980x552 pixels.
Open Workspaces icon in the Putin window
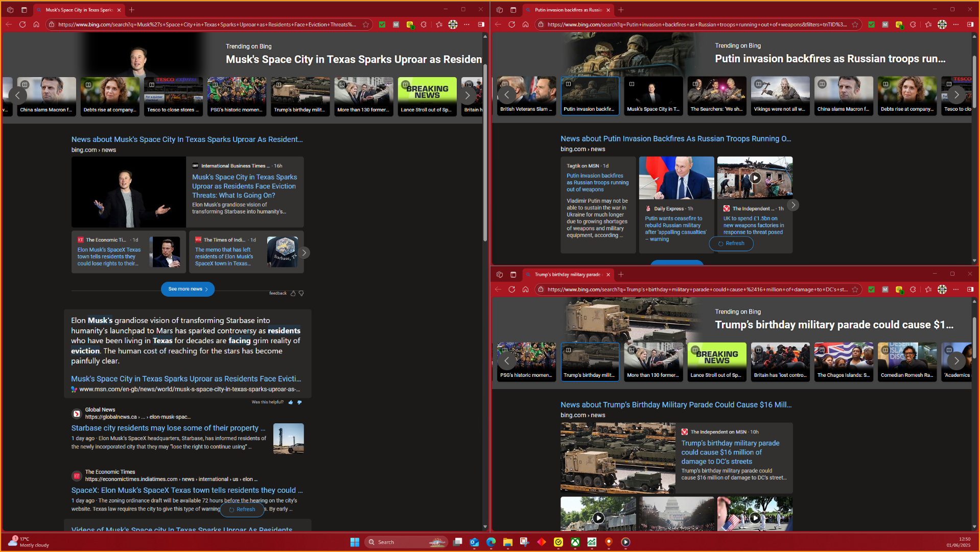click(499, 10)
